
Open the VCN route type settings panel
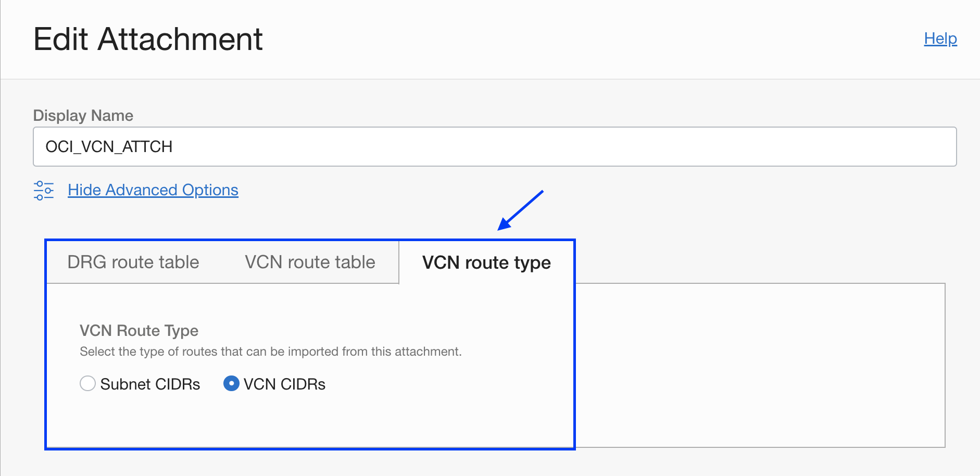coord(486,262)
